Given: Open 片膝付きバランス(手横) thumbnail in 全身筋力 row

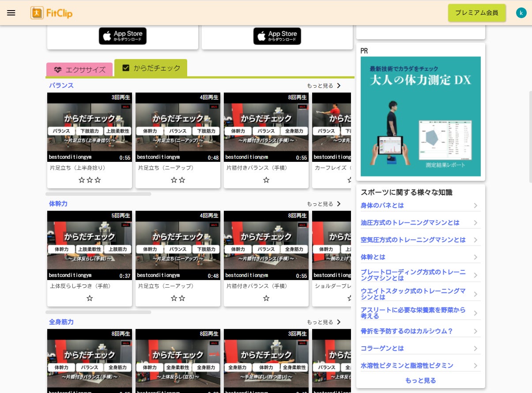Looking at the screenshot, I should tap(90, 361).
